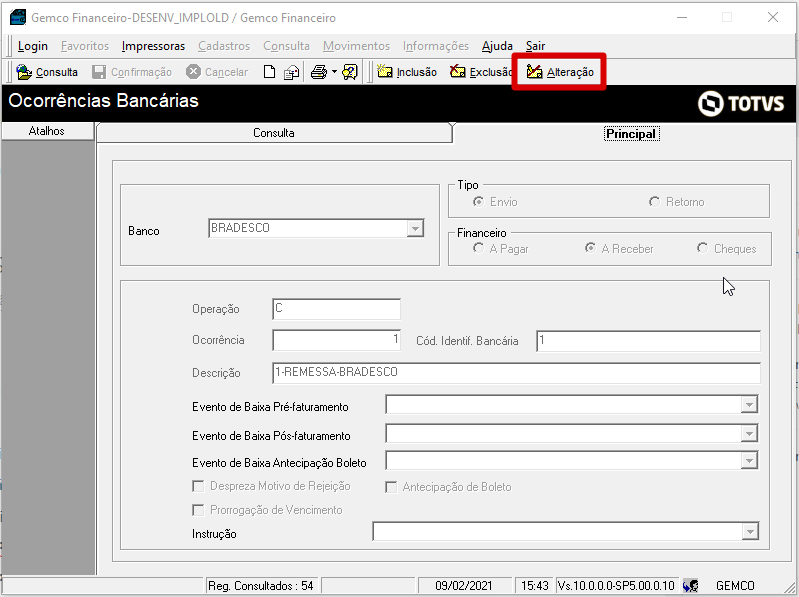Close the Gemco Financeiro window
799x597 pixels.
pos(773,17)
